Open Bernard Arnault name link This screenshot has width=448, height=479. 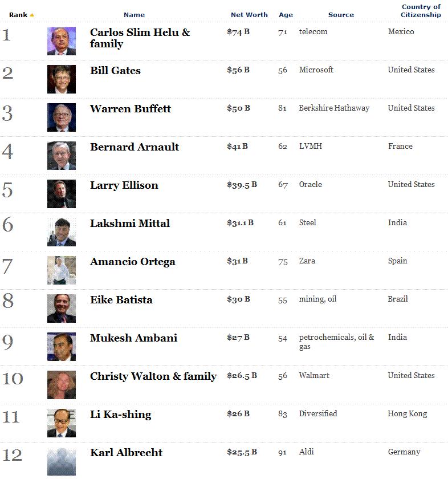click(x=135, y=147)
